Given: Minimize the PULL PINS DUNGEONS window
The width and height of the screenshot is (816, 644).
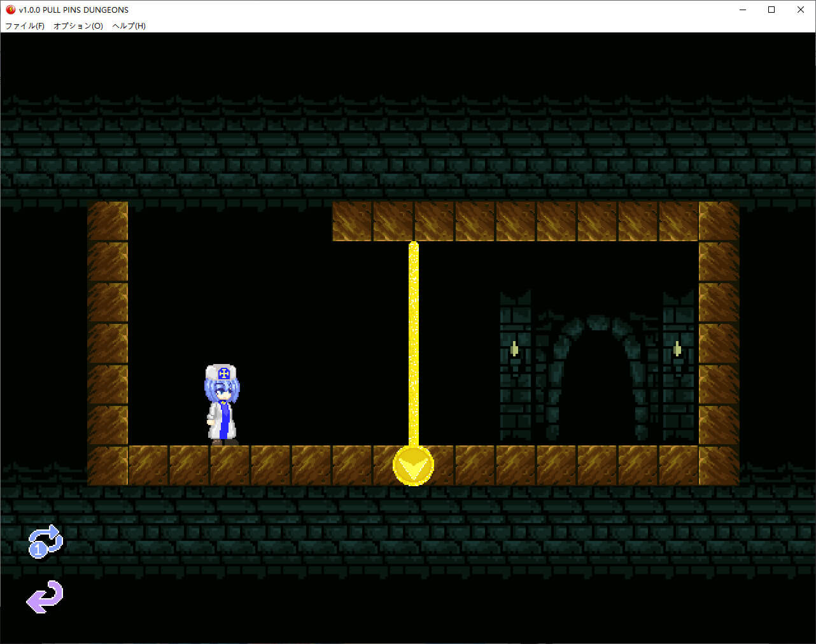Looking at the screenshot, I should point(742,10).
